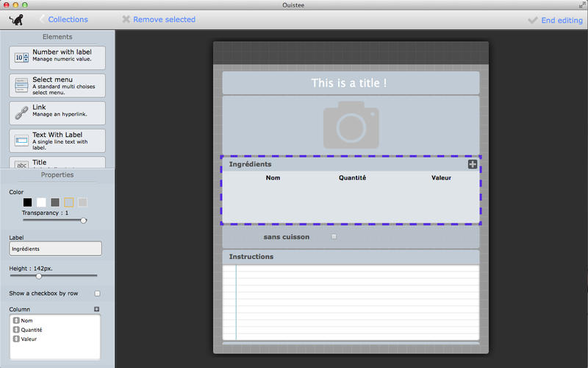This screenshot has height=368, width=588.
Task: Select Nom in the Column list
Action: (x=26, y=320)
